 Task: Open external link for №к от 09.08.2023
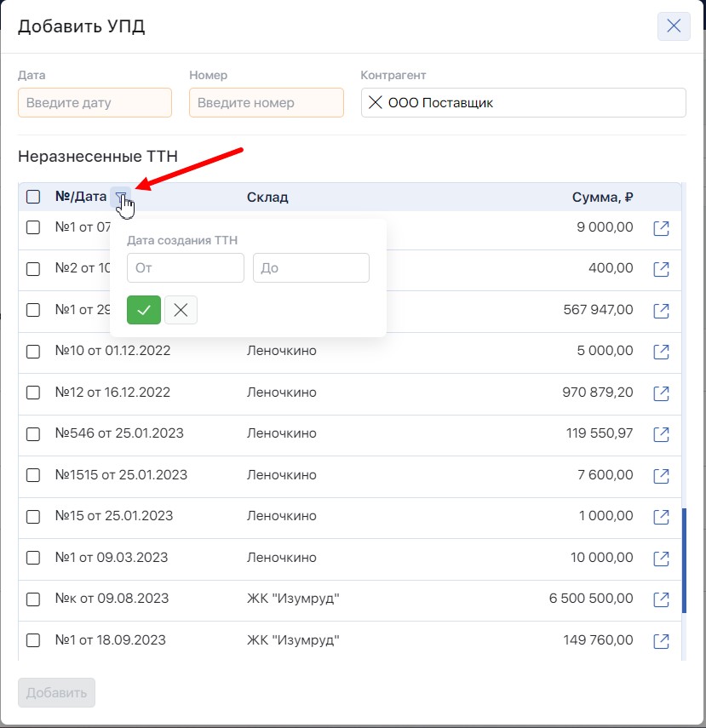pyautogui.click(x=661, y=599)
